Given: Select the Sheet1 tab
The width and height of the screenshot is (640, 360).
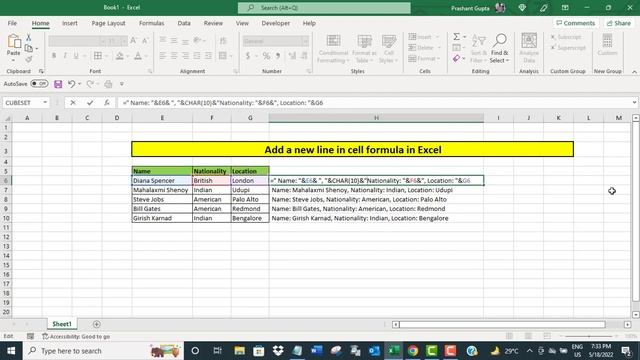Looking at the screenshot, I should click(x=62, y=324).
